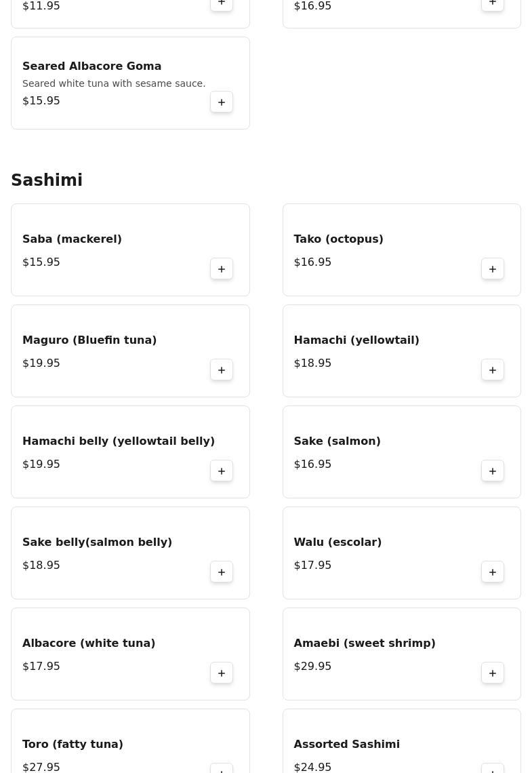Viewport: 532px width, 773px height.
Task: Add Amaebi (sweet shrimp) to cart
Action: coord(493,673)
